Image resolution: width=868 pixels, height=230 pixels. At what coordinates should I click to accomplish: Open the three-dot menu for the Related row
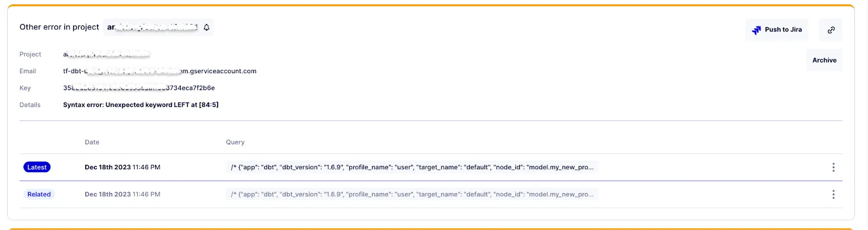[833, 195]
